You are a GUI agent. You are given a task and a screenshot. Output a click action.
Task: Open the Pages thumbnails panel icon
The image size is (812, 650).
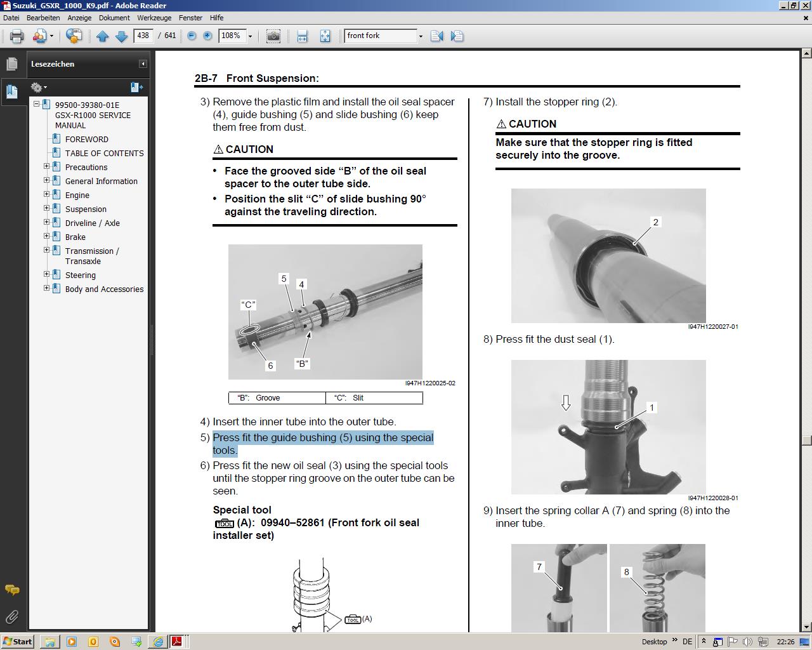11,63
